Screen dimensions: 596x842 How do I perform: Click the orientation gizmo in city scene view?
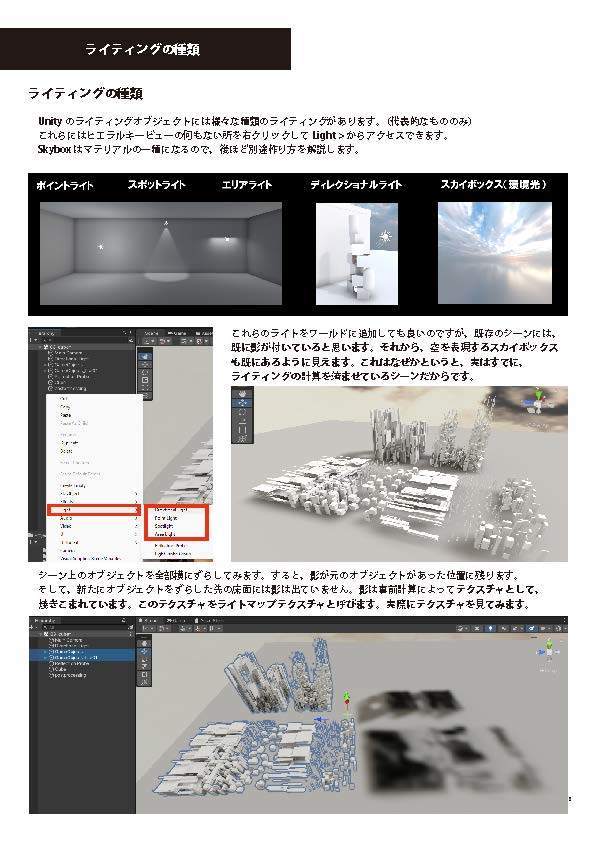pos(538,404)
